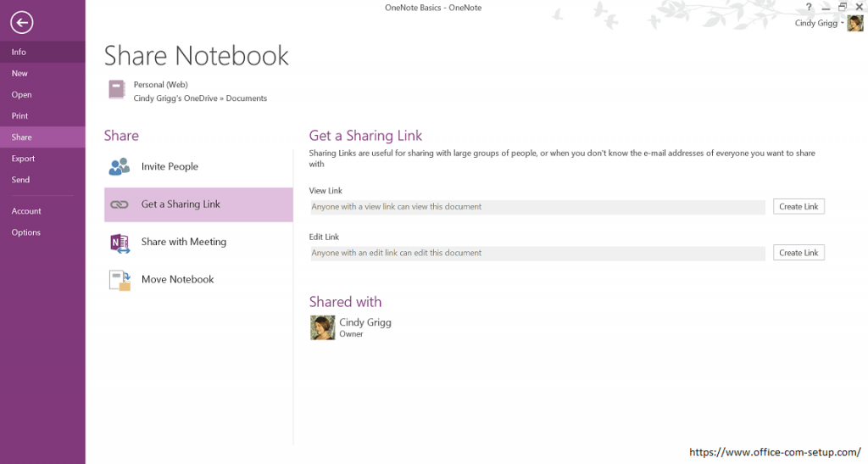Image resolution: width=868 pixels, height=464 pixels.
Task: Click the Share Notebook page title
Action: pyautogui.click(x=197, y=56)
